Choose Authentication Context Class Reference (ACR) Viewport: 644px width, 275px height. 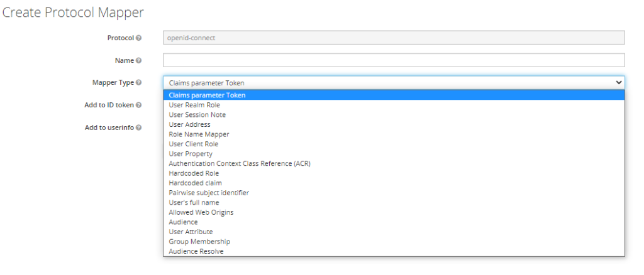pyautogui.click(x=240, y=163)
